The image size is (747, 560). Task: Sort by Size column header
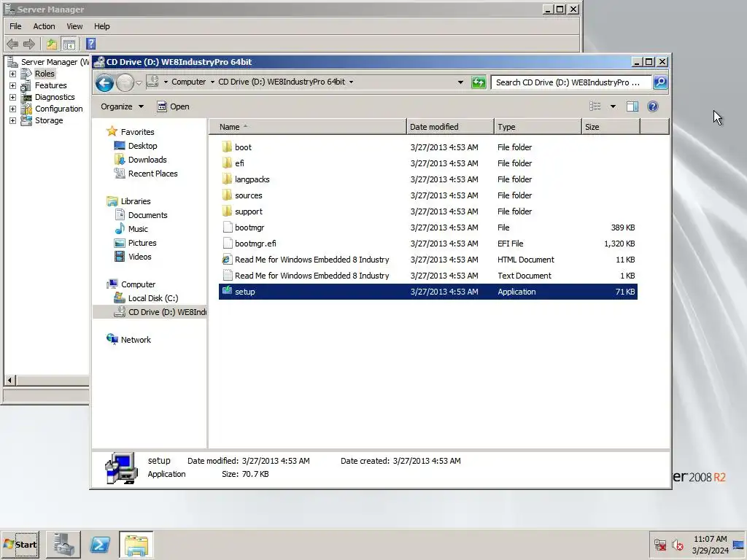tap(611, 127)
